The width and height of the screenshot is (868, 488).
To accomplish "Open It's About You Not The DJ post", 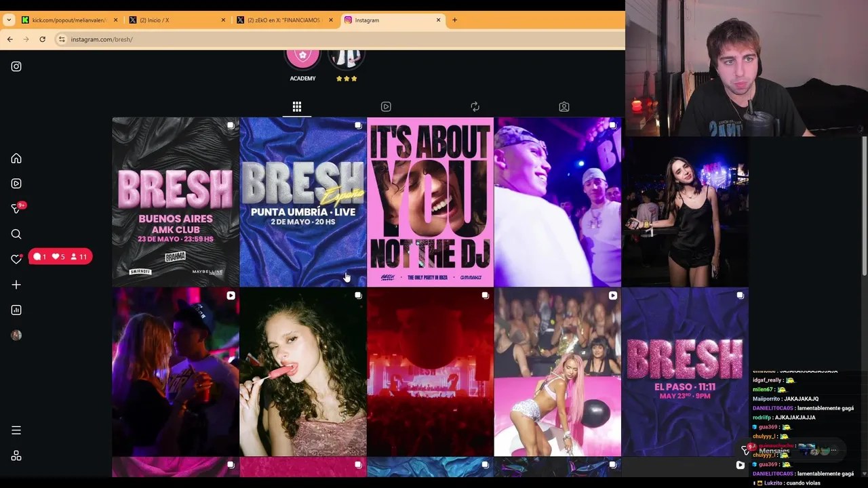I will point(430,202).
